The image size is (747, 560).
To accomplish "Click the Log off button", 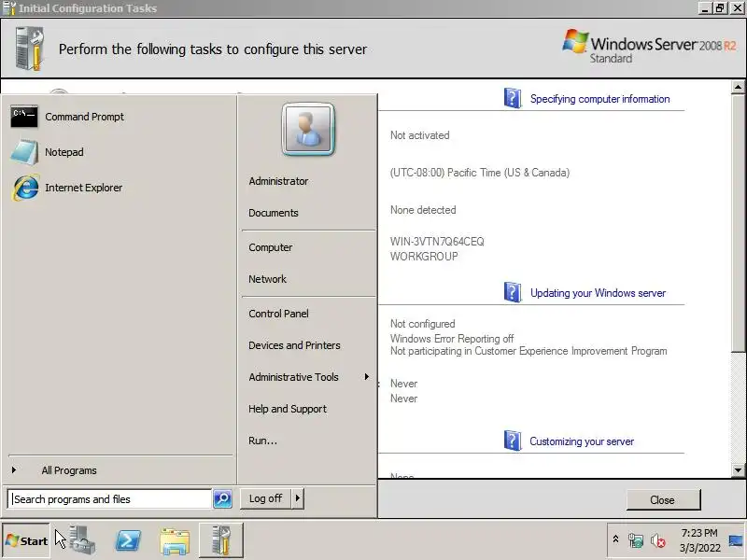I will pyautogui.click(x=265, y=498).
